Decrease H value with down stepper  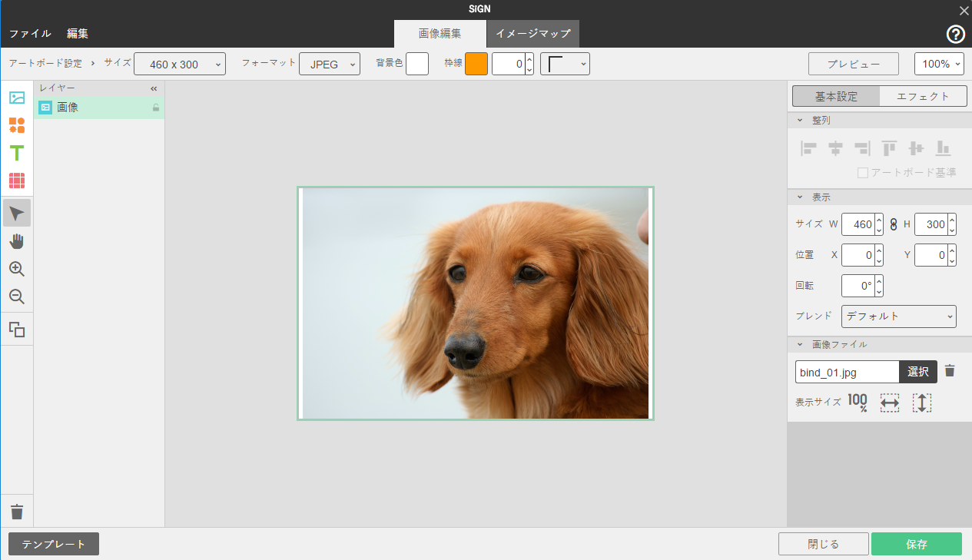pos(952,230)
